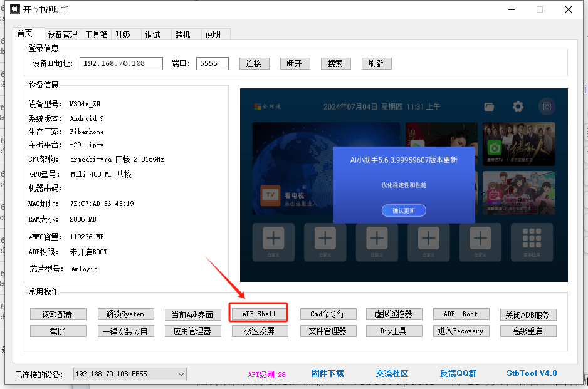Image resolution: width=588 pixels, height=389 pixels.
Task: Close the 开心电视助手 window
Action: click(569, 9)
